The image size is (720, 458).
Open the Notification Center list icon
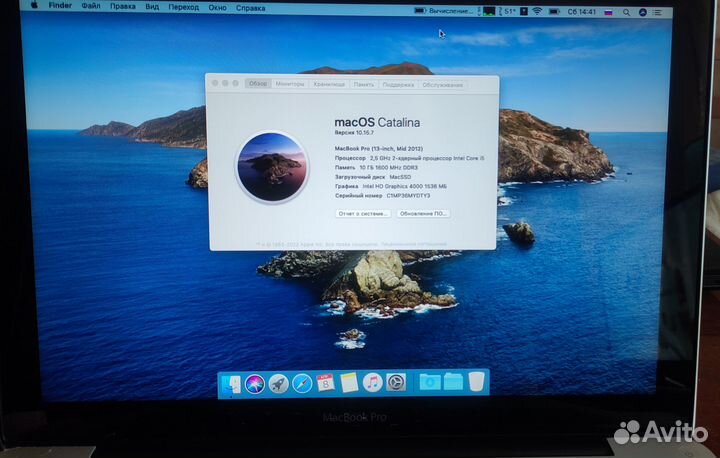click(658, 13)
